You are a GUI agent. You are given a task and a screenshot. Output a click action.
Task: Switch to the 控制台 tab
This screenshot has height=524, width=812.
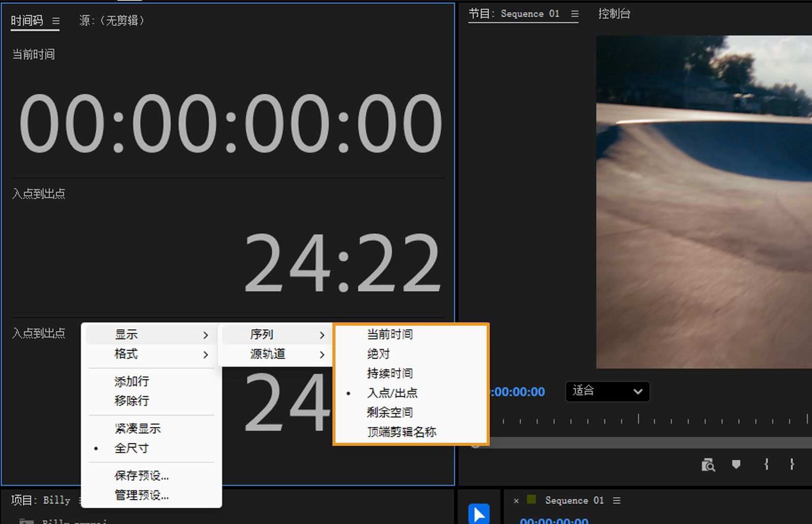point(614,14)
